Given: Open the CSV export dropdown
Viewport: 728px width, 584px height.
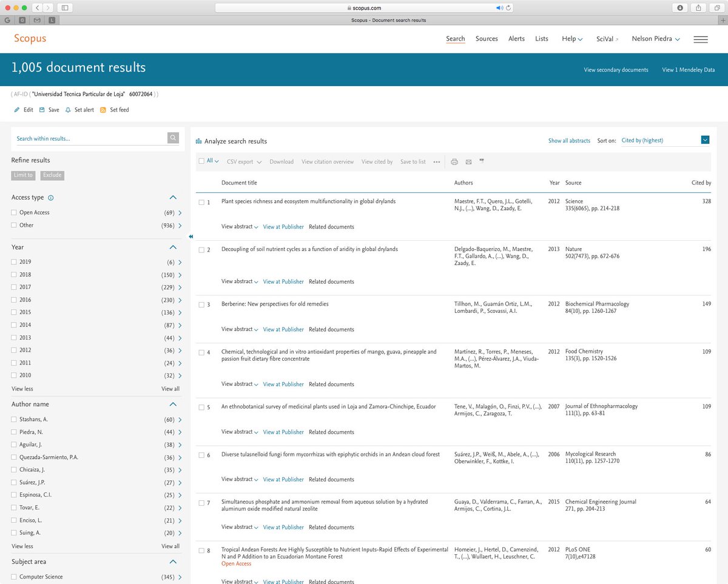Looking at the screenshot, I should 244,162.
